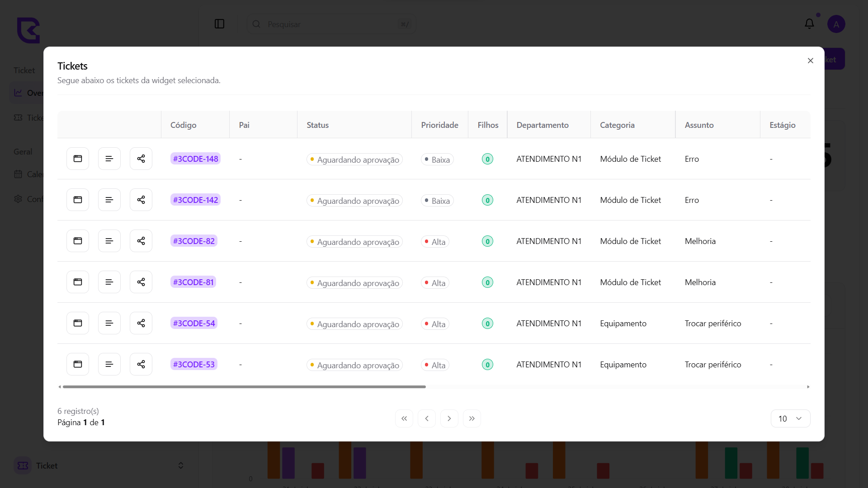Expand the Ticket module switcher at the bottom left
Viewport: 868px width, 488px height.
pos(180,465)
